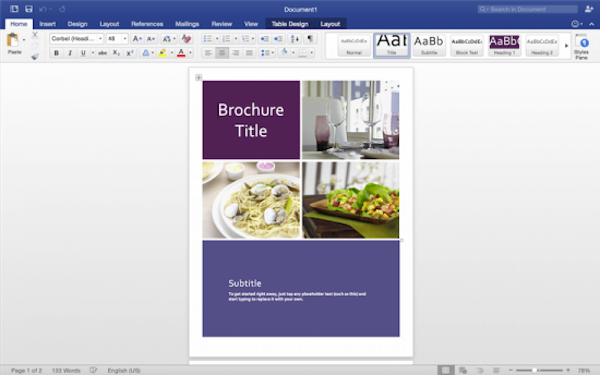Image resolution: width=600 pixels, height=375 pixels.
Task: Click the multilevel list icon
Action: click(245, 39)
